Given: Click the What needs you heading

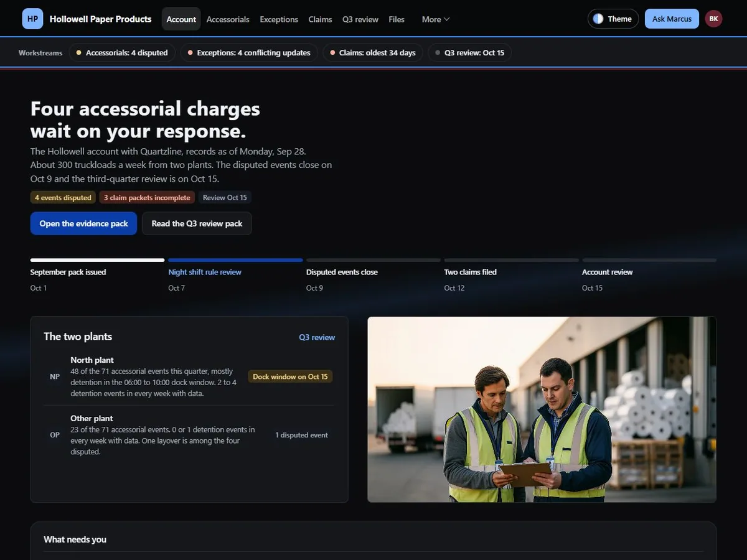Looking at the screenshot, I should tap(75, 539).
